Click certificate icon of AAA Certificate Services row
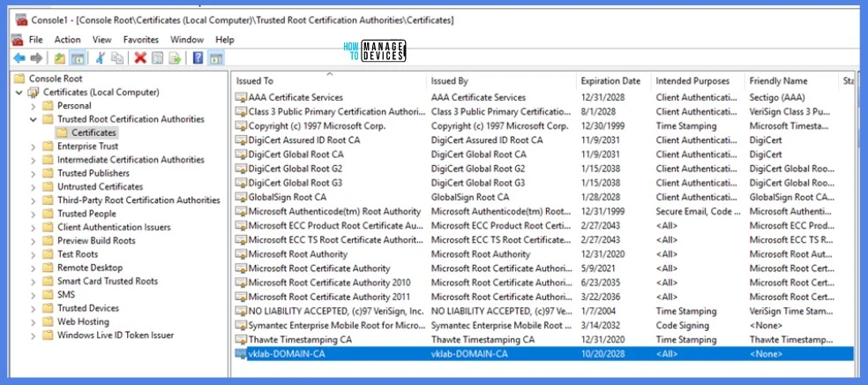 (x=241, y=97)
